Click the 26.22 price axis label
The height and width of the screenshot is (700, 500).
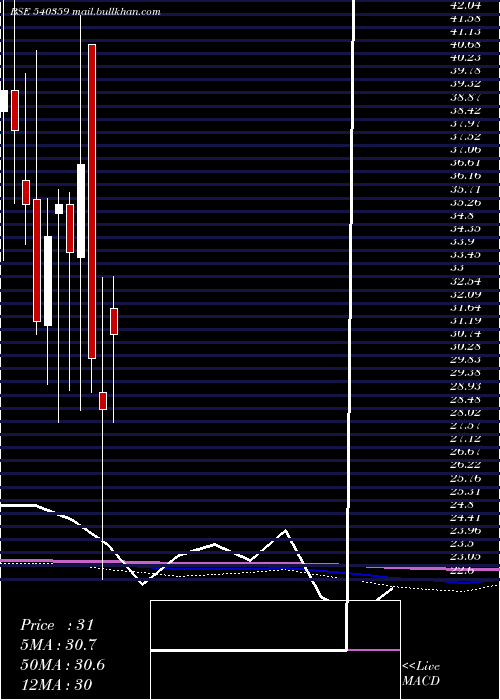click(x=466, y=465)
